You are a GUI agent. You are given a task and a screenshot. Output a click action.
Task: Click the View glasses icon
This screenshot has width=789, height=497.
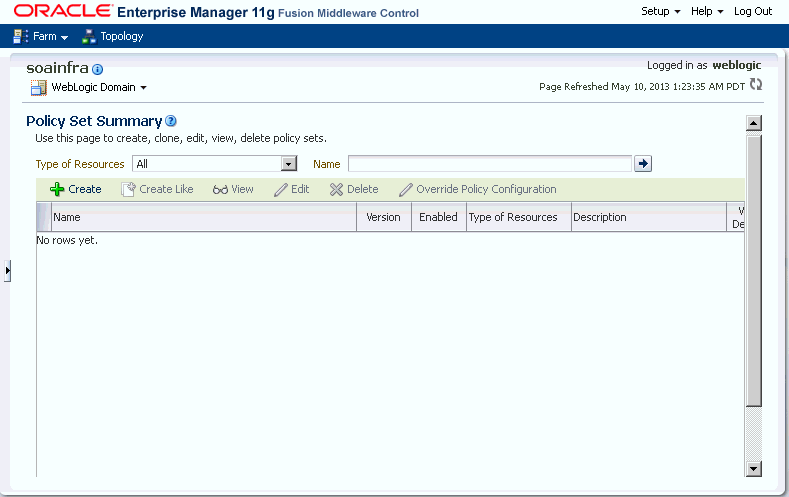click(220, 190)
